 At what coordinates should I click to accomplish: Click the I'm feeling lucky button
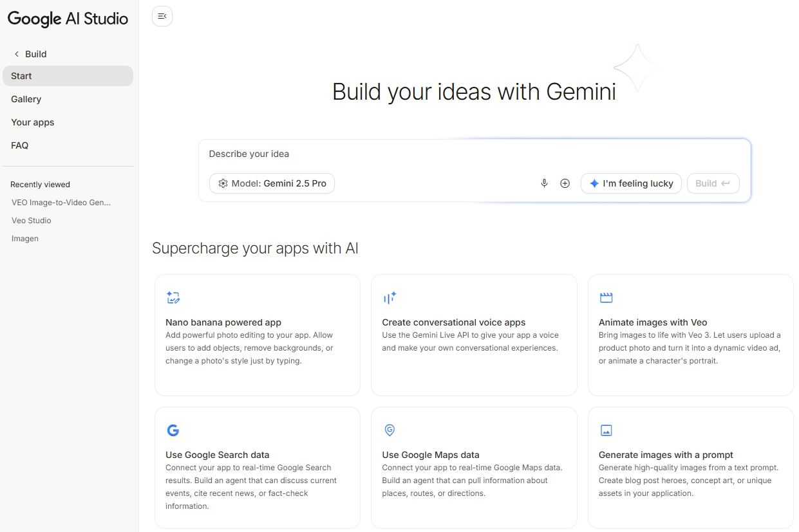631,183
